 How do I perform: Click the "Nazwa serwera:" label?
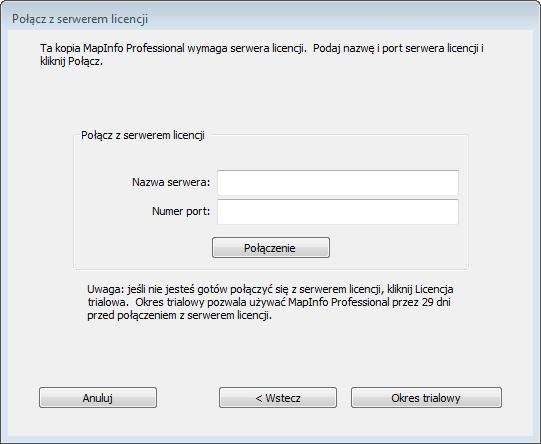pos(171,182)
